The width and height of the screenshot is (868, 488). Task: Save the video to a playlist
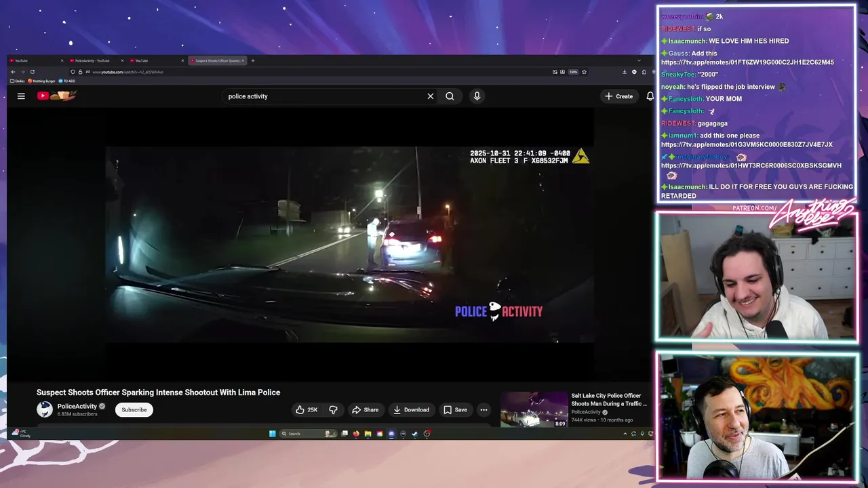click(455, 409)
